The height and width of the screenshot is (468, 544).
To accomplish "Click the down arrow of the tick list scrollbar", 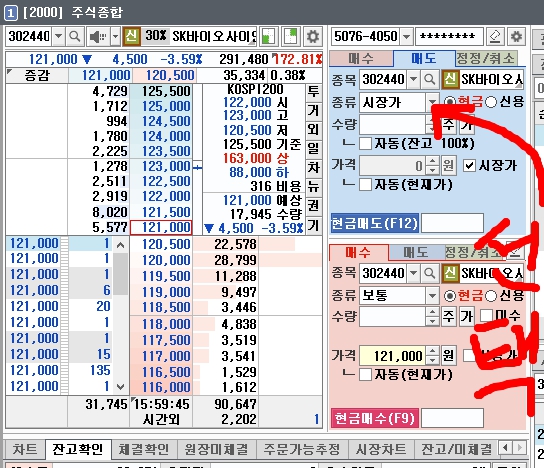I will tap(120, 386).
